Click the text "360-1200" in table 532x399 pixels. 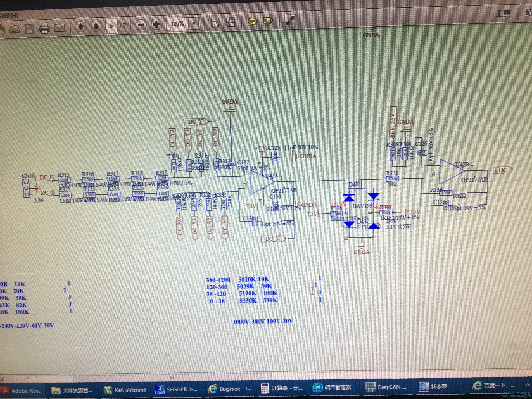[218, 280]
